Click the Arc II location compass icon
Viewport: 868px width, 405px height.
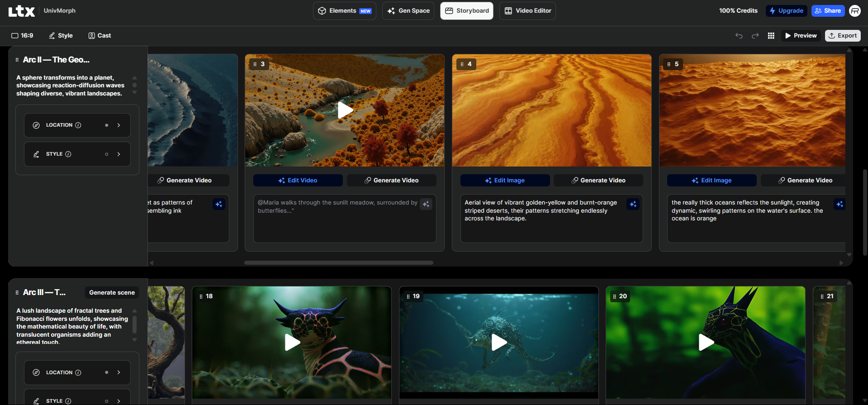coord(36,125)
